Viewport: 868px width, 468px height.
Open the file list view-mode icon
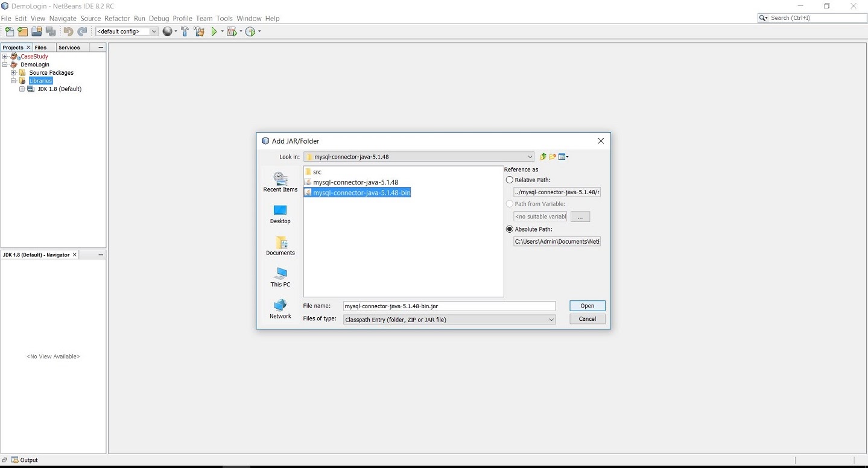click(x=563, y=157)
